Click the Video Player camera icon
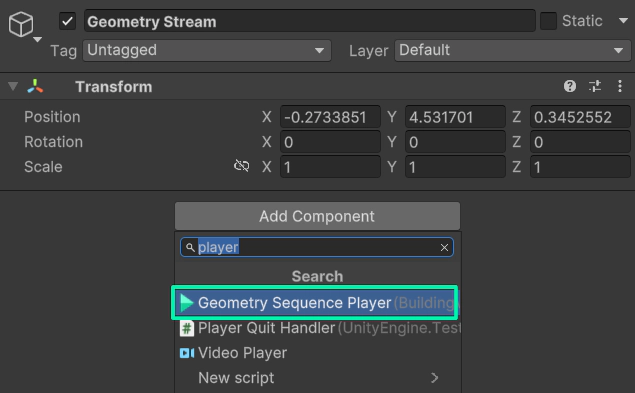Screen dimensions: 635x393 coord(187,353)
